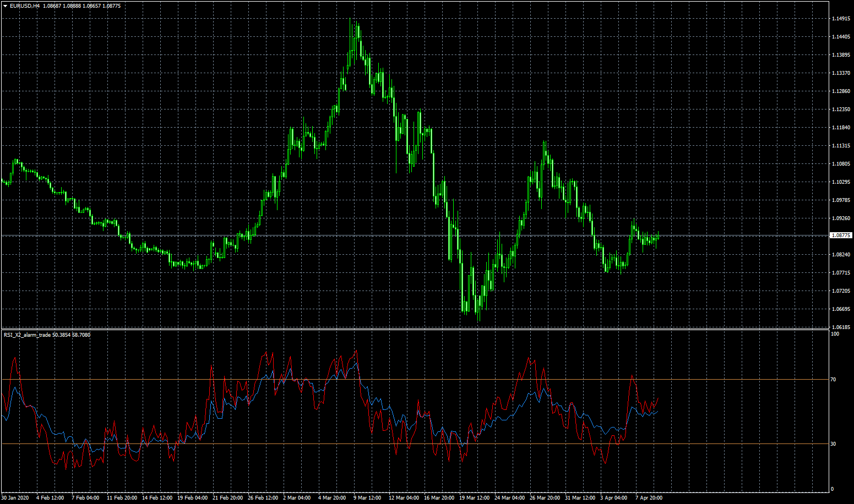
Task: Click the 21 Feb 20:00 time label
Action: point(227,498)
